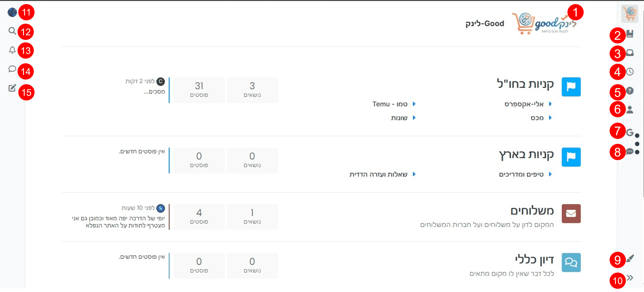Open the user avatar menu
Screen dimensions: 644x292
point(12,12)
